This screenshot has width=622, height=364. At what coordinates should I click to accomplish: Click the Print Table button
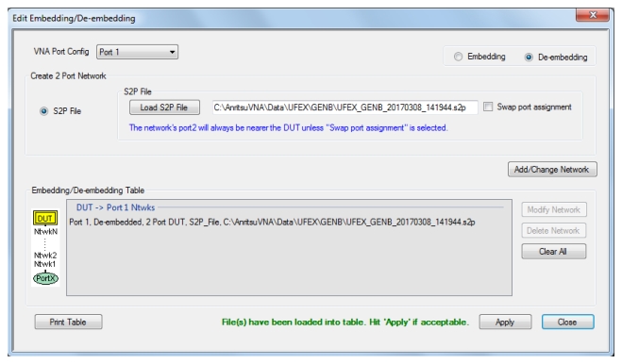pyautogui.click(x=68, y=322)
